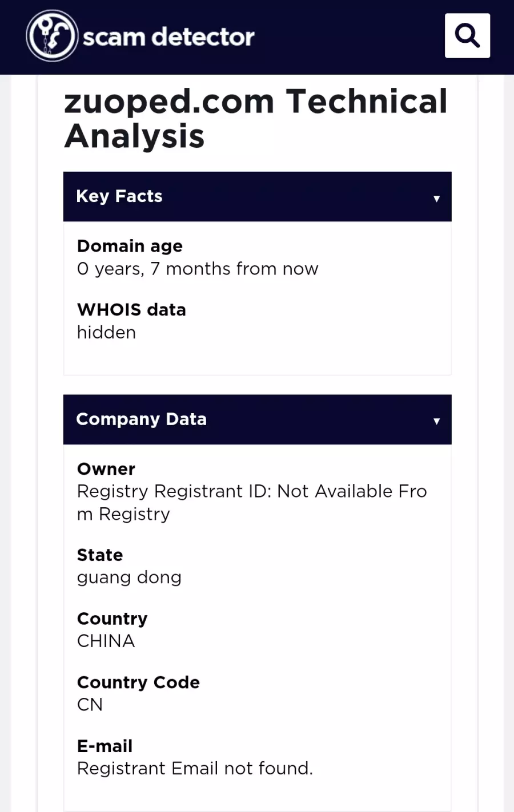Click the Owner label
Image resolution: width=514 pixels, height=812 pixels.
(x=106, y=469)
